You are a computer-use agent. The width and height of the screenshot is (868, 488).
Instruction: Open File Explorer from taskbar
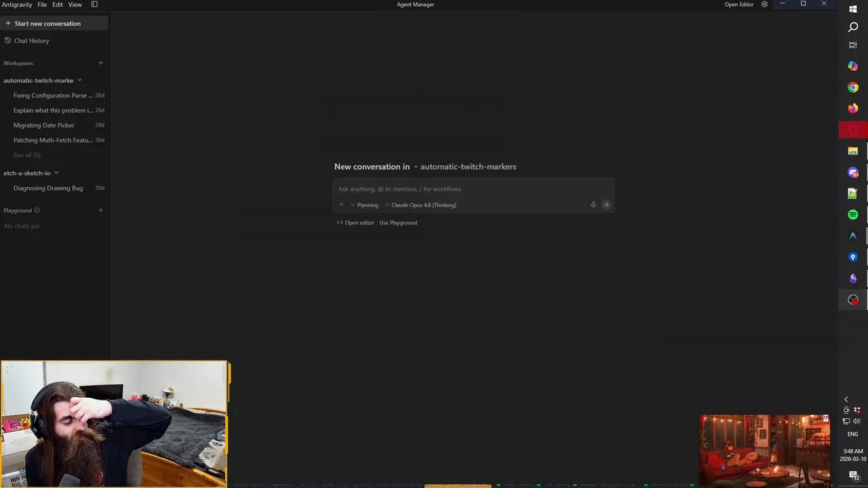click(853, 151)
